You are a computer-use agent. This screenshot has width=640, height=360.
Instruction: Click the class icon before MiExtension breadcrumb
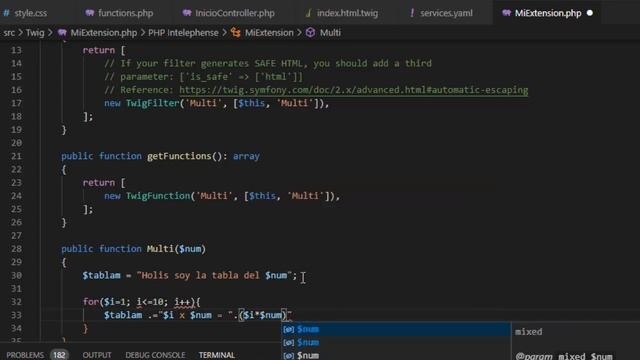tap(236, 33)
